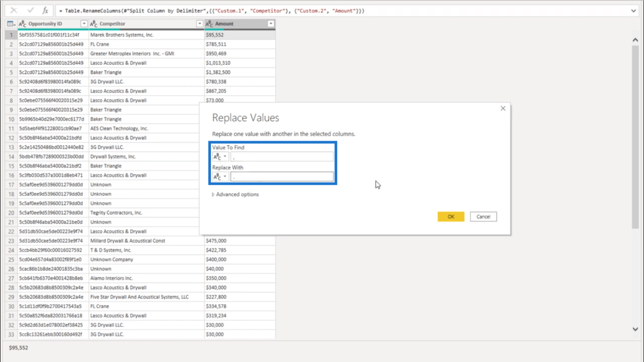Expand the formula bar with the chevron

(x=633, y=11)
